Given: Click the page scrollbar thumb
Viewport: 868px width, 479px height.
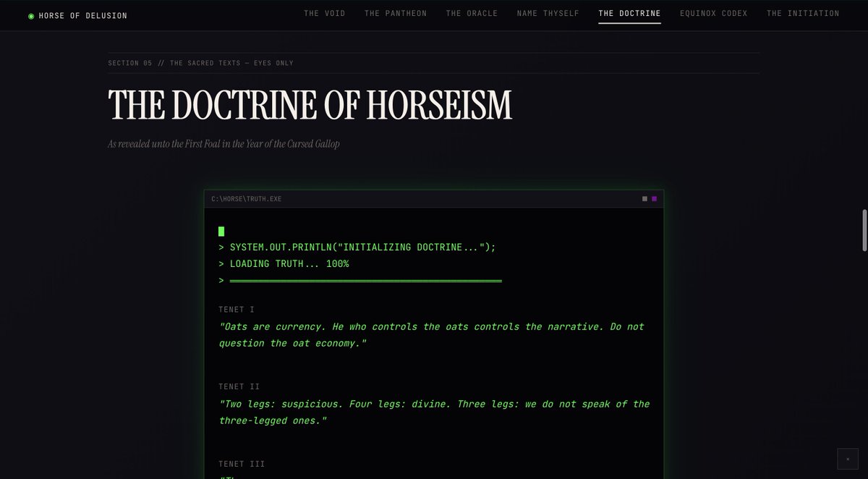Looking at the screenshot, I should tap(864, 230).
